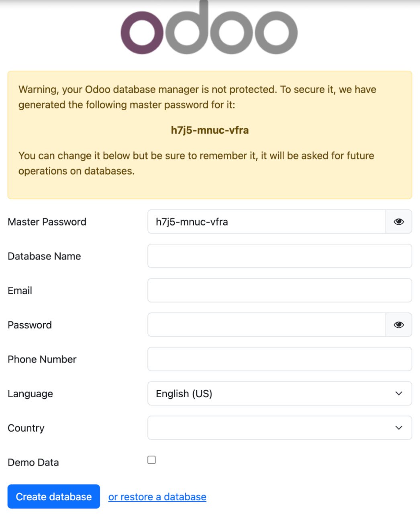Click into the Database Name field
The width and height of the screenshot is (420, 514).
click(x=279, y=256)
